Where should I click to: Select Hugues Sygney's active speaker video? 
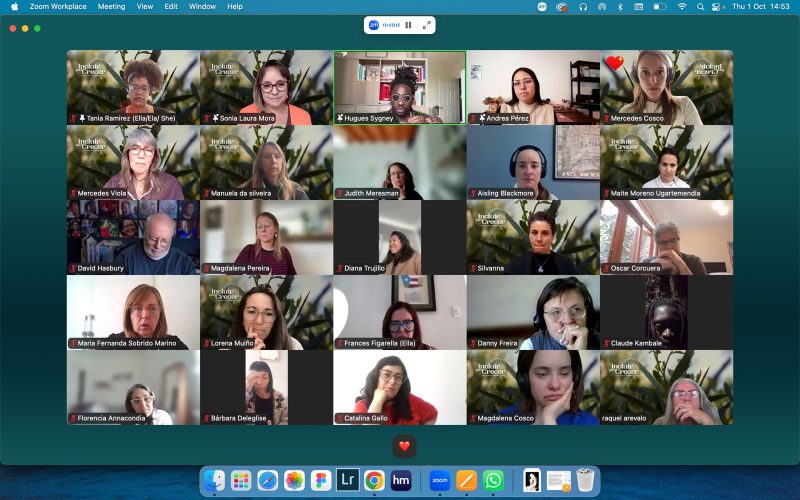(399, 87)
